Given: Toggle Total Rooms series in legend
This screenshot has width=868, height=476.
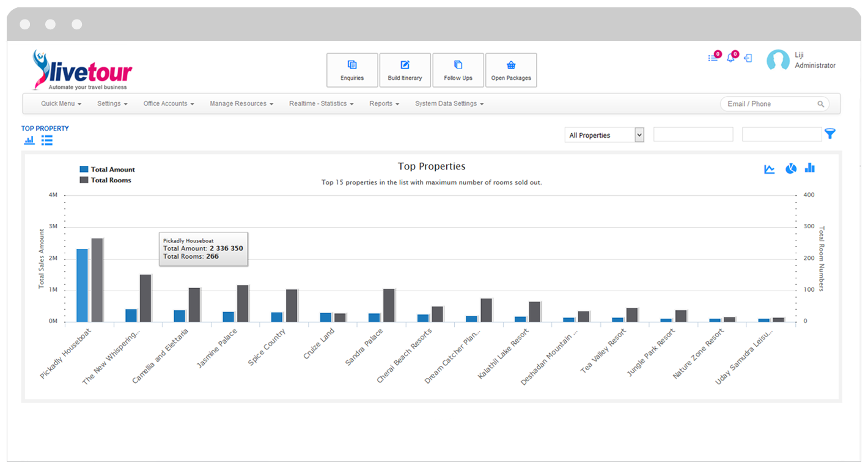Looking at the screenshot, I should tap(106, 180).
